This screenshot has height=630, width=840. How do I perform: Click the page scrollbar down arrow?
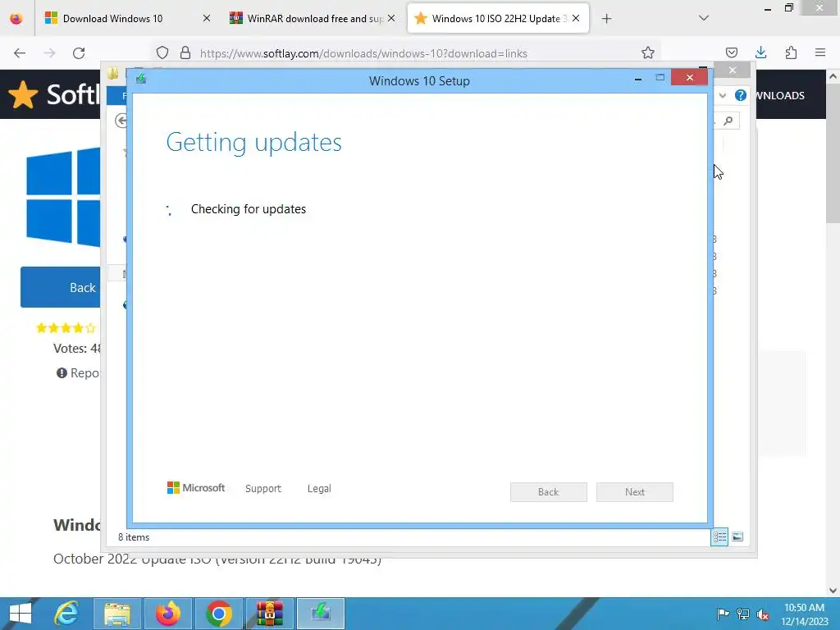(x=833, y=590)
